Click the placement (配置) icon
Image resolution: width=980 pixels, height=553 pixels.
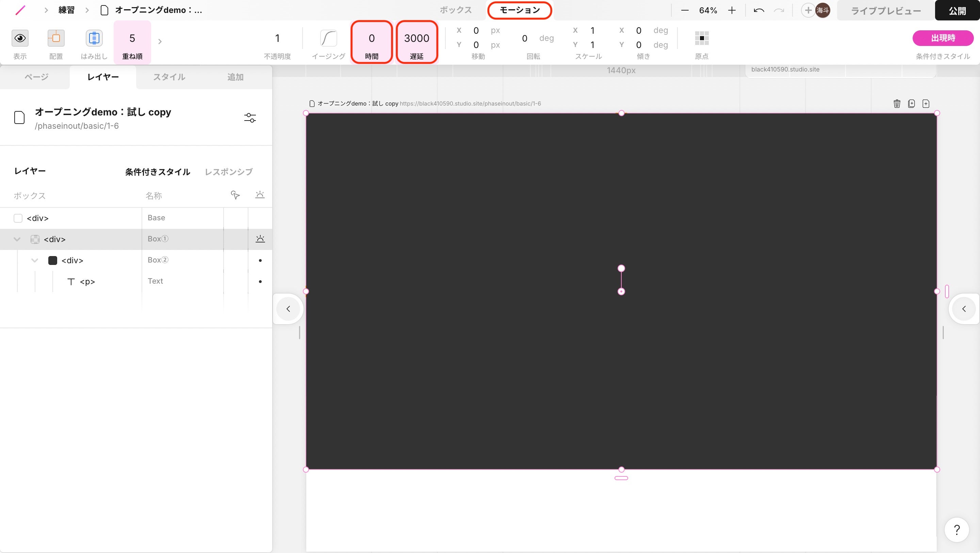pyautogui.click(x=56, y=38)
